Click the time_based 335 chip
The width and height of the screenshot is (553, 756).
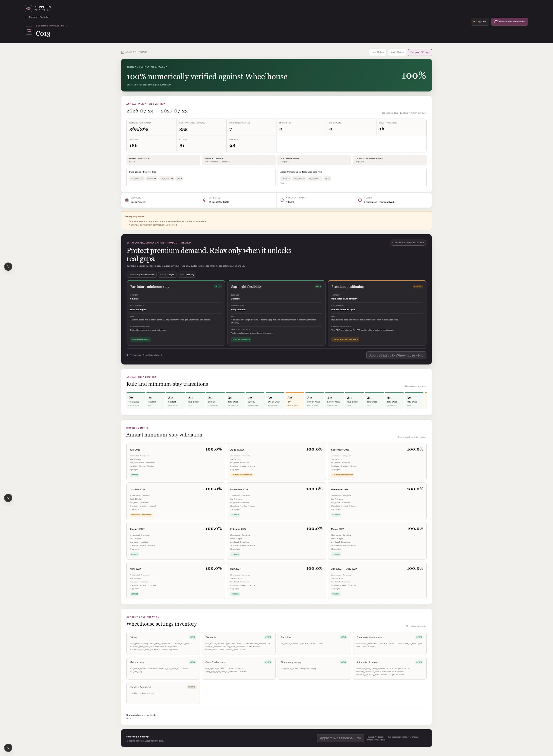tap(137, 179)
